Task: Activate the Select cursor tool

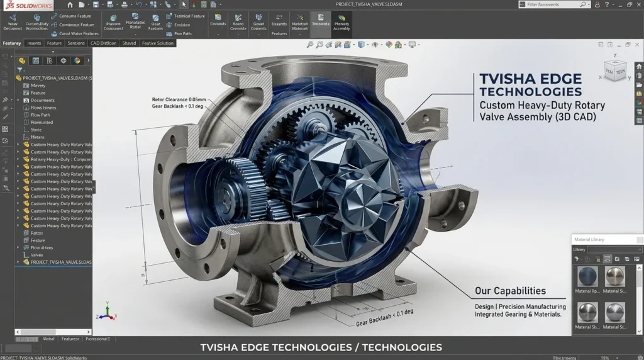Action: [x=184, y=4]
